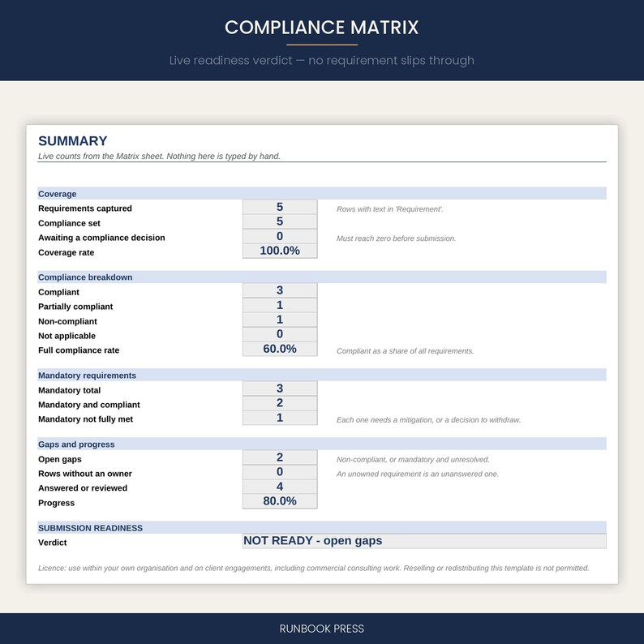Screen dimensions: 644x644
Task: Select the "Rows with text in 'Requirement'" note
Action: pyautogui.click(x=390, y=209)
